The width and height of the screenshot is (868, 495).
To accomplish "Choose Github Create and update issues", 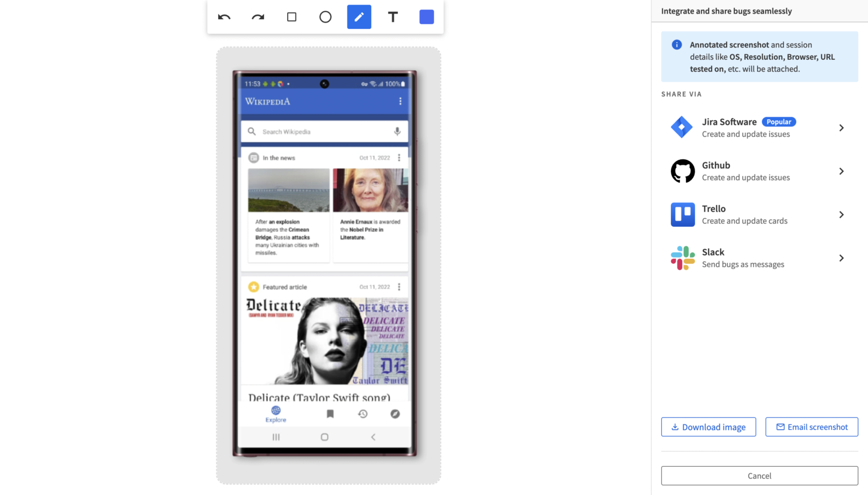I will point(745,171).
